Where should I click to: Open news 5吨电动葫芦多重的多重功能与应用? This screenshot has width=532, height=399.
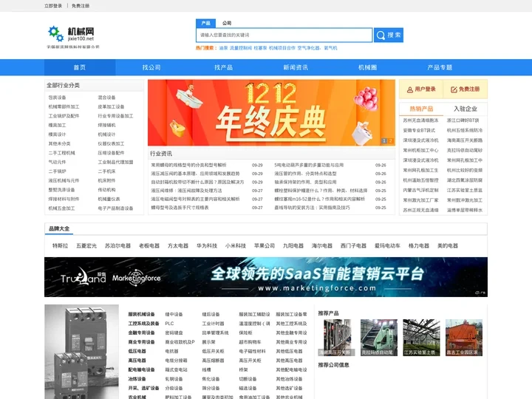(x=309, y=165)
